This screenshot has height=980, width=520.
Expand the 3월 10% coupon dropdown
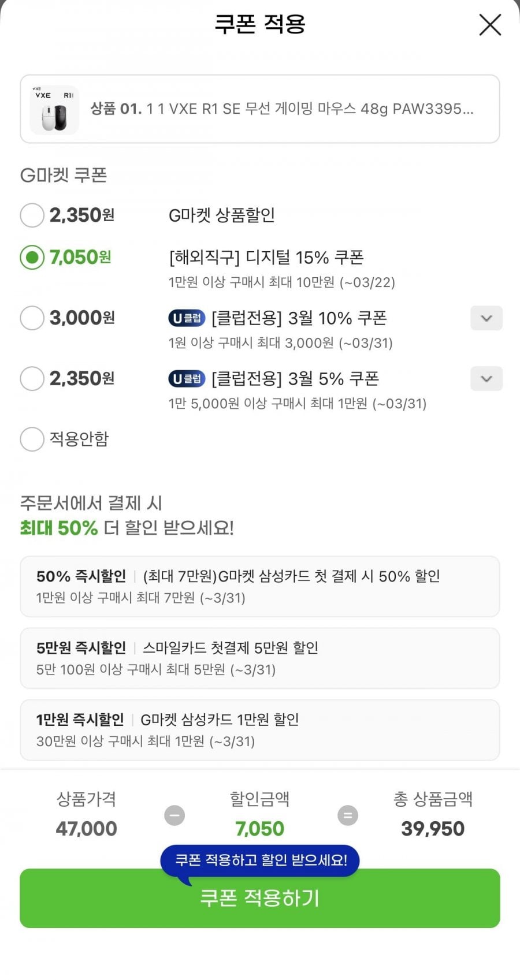point(486,318)
